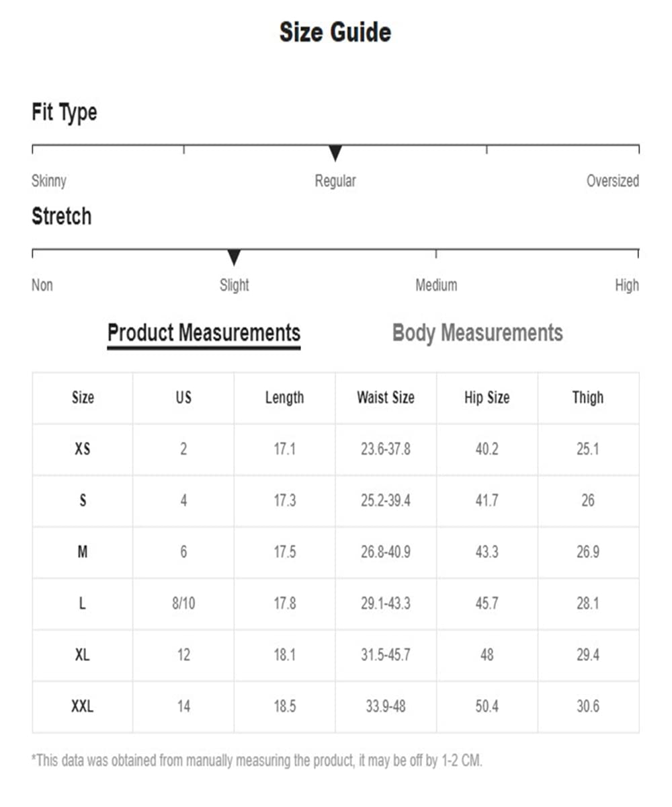Click the Non label on the Stretch scale

point(42,285)
